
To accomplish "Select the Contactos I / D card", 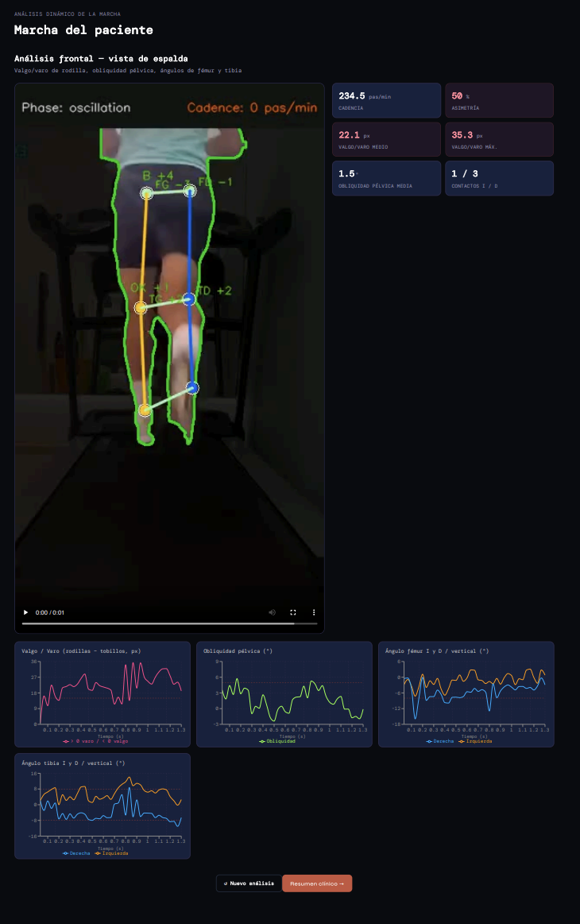I will 499,178.
